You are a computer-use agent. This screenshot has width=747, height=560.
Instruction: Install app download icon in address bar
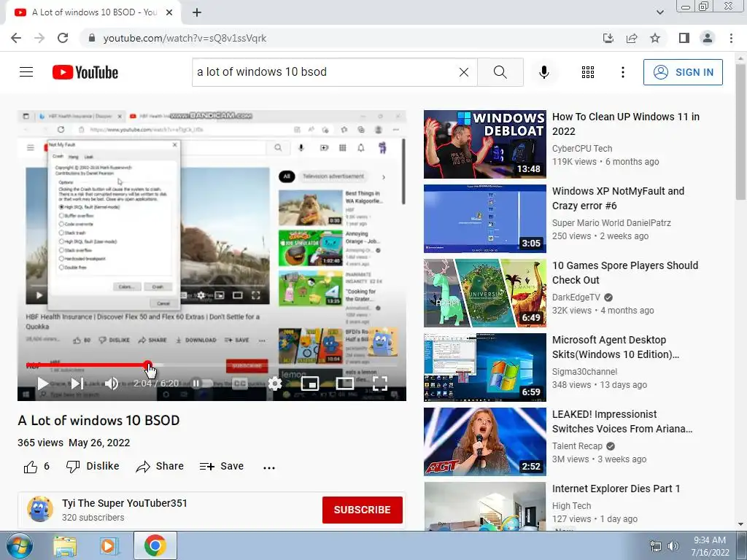pos(608,38)
